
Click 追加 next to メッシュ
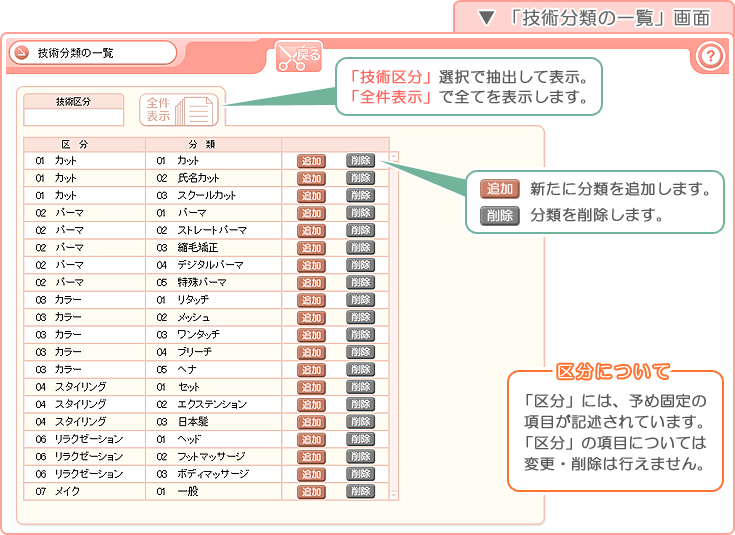pyautogui.click(x=311, y=317)
